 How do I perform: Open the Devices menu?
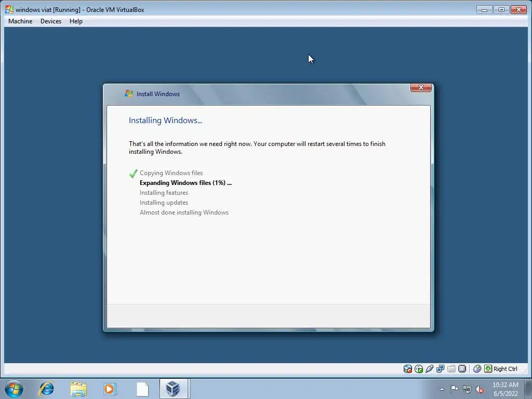click(51, 21)
